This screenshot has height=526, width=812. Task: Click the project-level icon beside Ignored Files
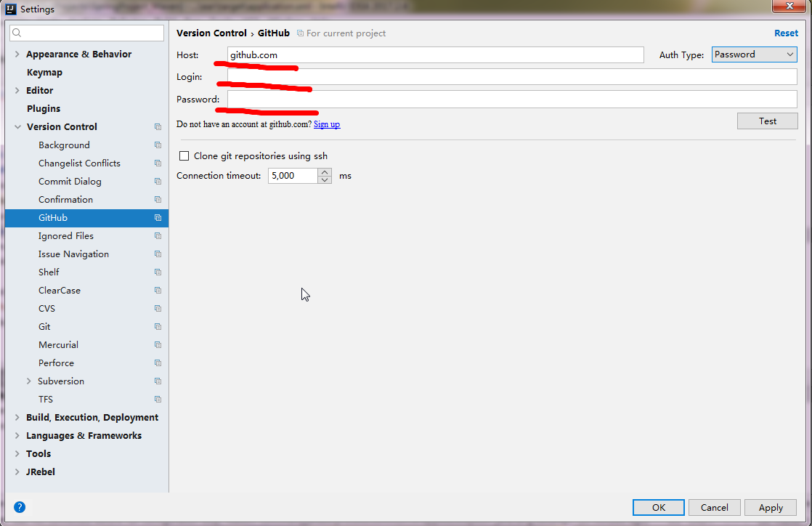click(x=158, y=236)
